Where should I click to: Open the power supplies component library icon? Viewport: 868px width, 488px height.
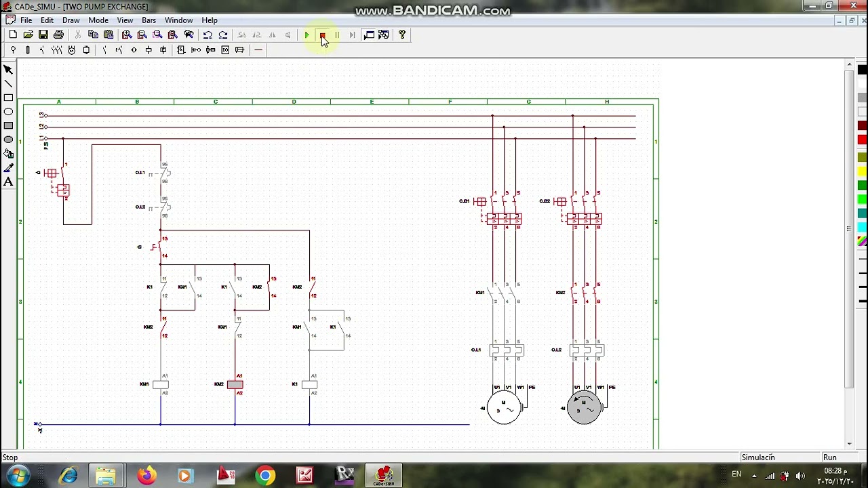pos(13,49)
